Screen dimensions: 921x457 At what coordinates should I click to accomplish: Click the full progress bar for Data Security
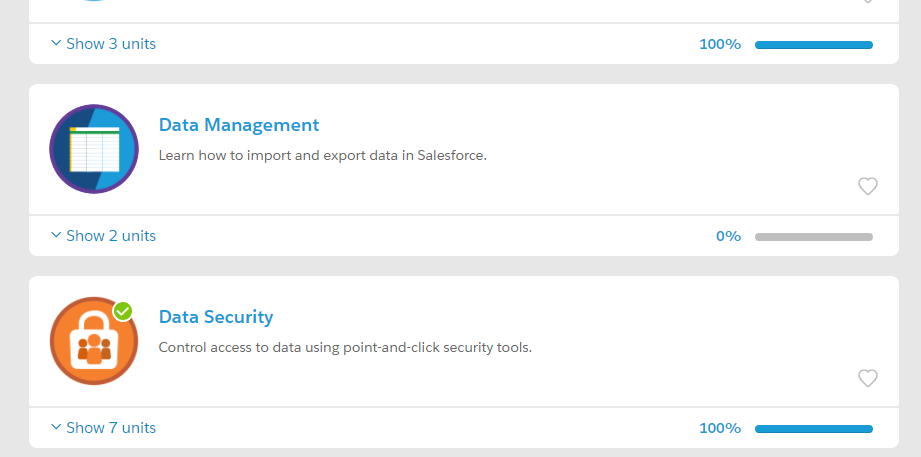click(x=813, y=429)
